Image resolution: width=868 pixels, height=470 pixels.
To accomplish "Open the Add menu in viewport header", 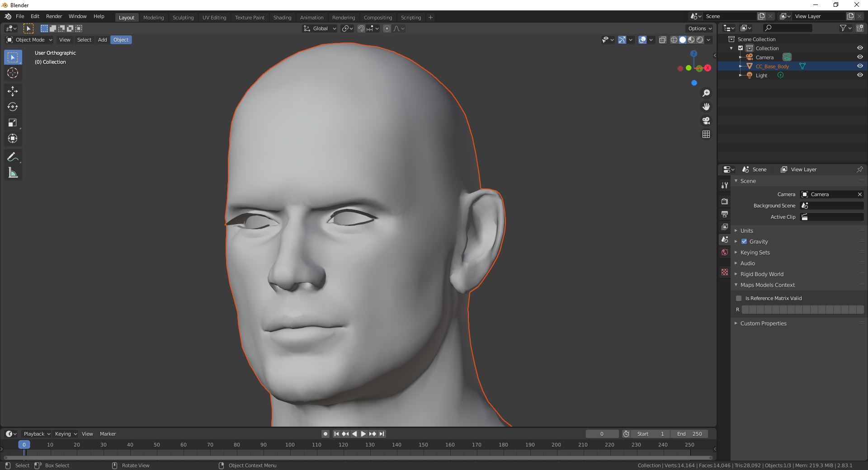I will pos(103,40).
